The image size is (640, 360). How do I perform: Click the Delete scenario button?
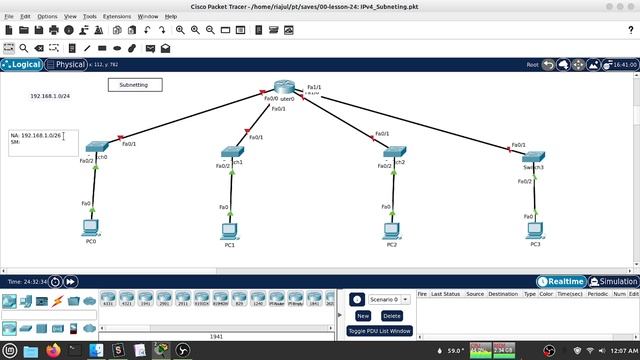tap(392, 316)
